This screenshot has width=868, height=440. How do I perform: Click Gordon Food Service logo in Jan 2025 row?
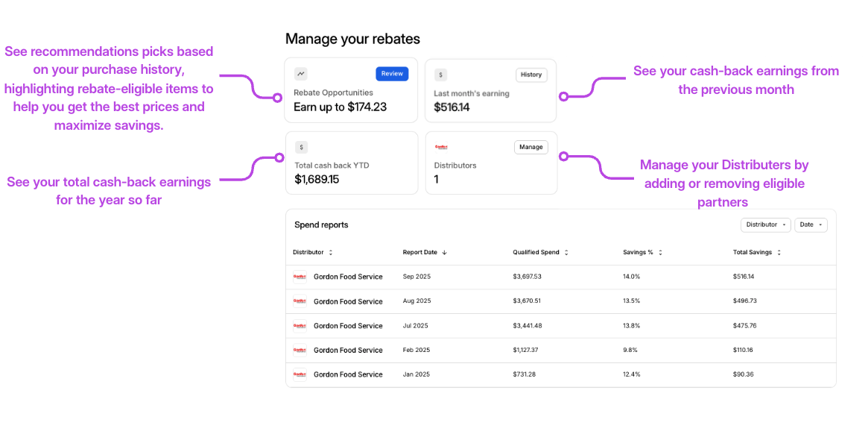(x=300, y=374)
